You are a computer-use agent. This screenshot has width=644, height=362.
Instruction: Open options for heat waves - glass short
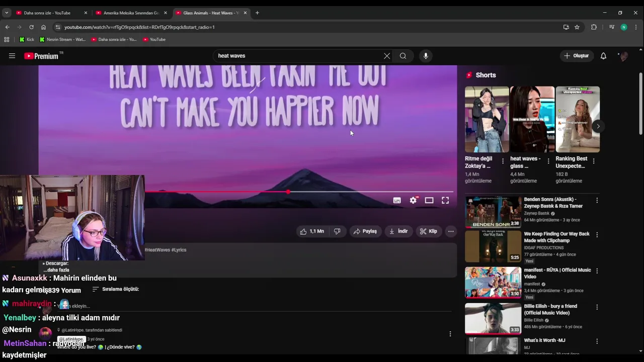point(548,161)
